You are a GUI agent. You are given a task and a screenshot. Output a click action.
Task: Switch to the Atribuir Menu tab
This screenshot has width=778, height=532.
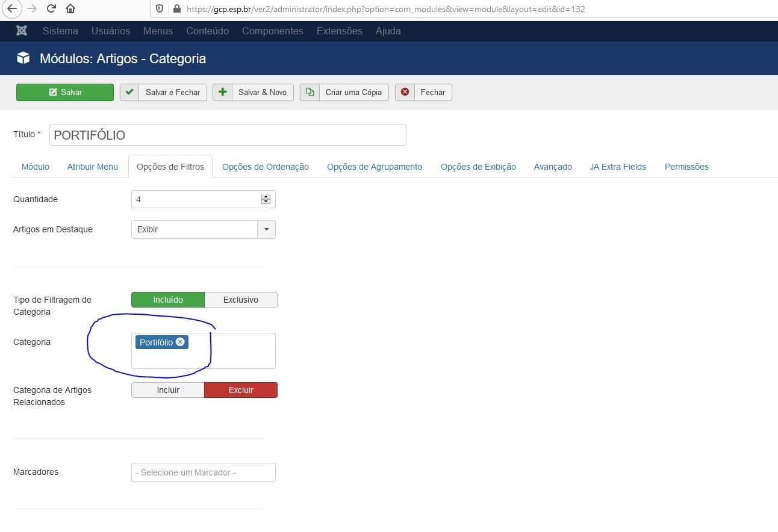click(93, 167)
